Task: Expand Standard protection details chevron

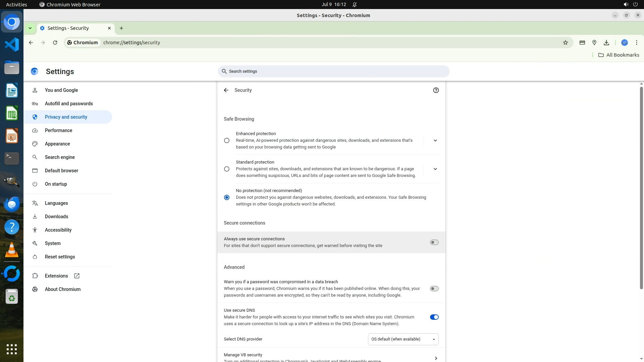Action: (x=435, y=169)
